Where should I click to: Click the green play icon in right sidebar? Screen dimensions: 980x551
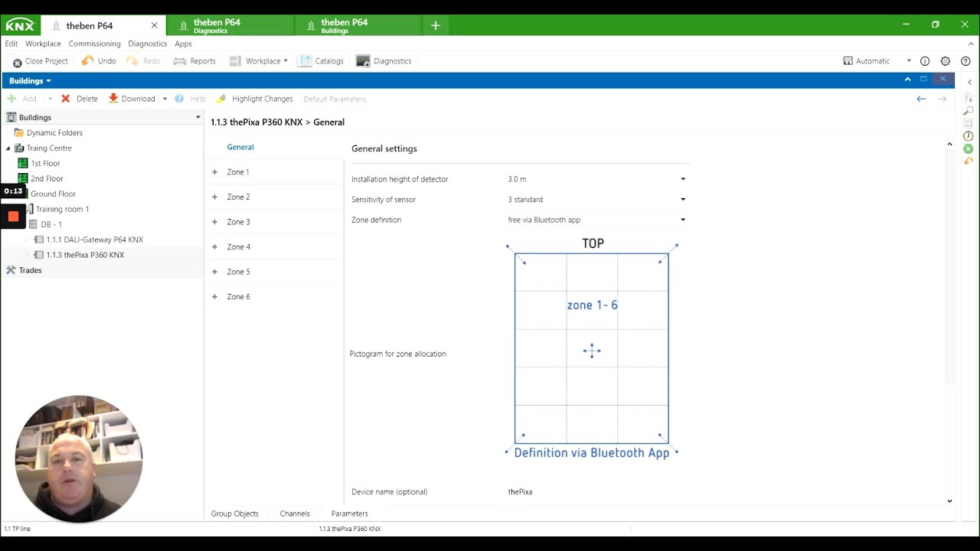click(969, 148)
